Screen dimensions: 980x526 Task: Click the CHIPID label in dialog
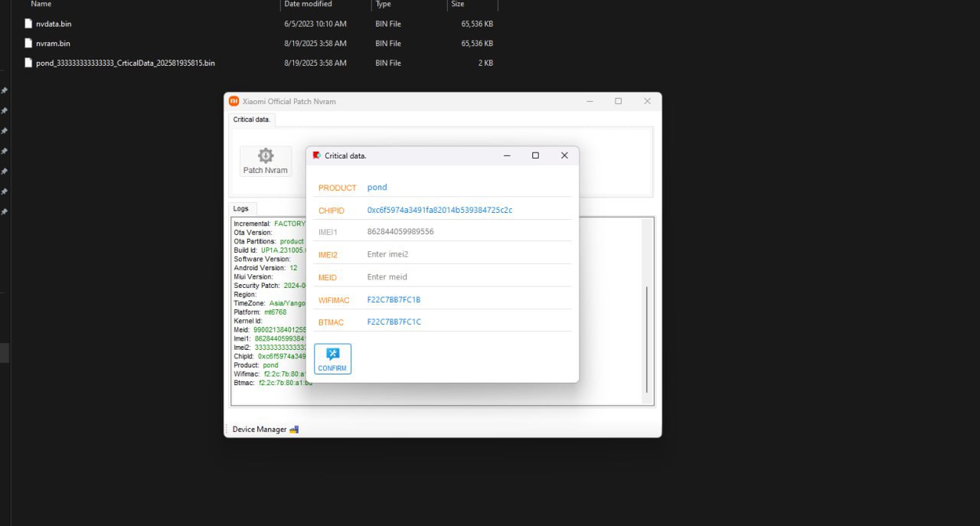coord(332,211)
